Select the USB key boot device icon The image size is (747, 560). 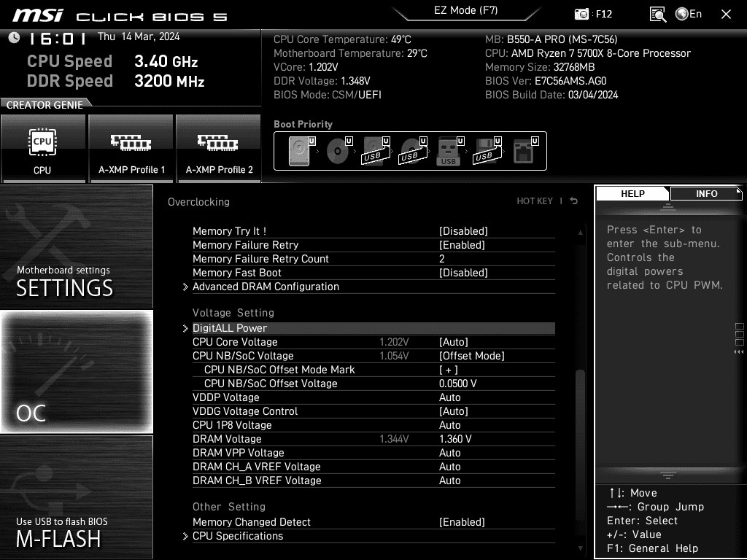point(449,151)
